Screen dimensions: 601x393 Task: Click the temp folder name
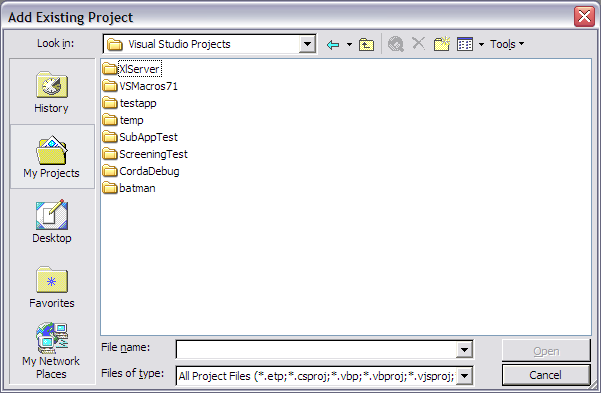[131, 120]
